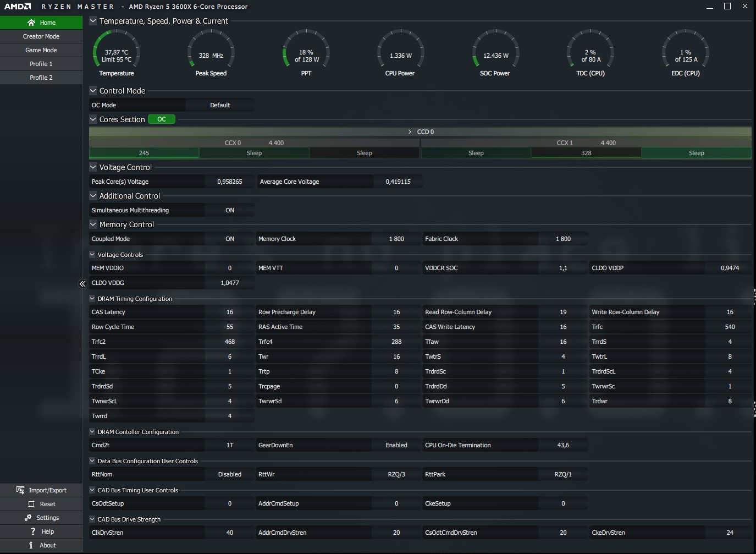Viewport: 756px width, 554px height.
Task: Expand the CCD 0 chevron
Action: tap(410, 132)
